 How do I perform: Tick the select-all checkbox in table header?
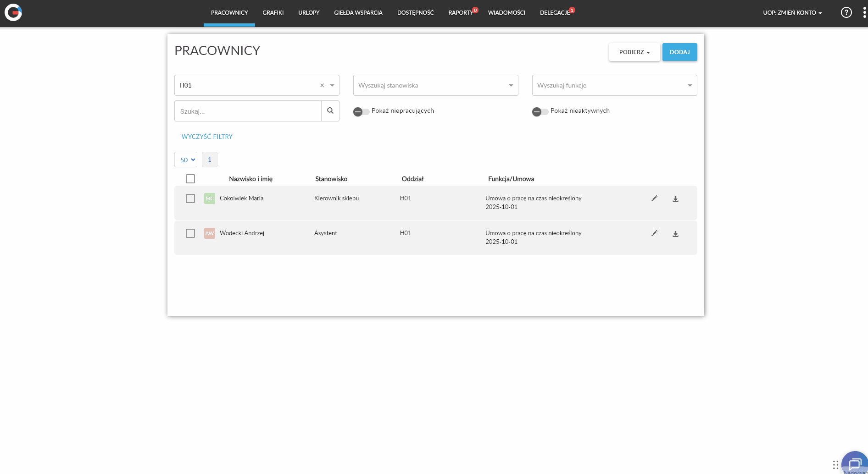[190, 179]
